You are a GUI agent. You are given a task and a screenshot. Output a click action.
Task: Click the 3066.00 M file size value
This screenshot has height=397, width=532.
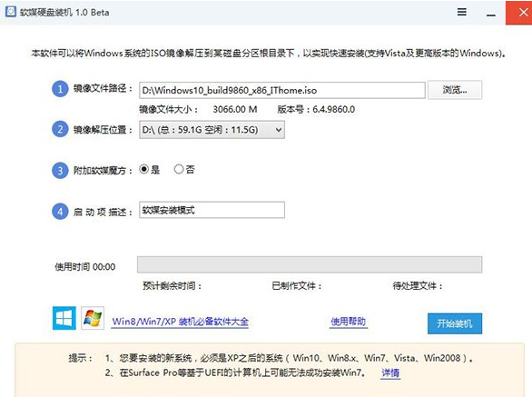235,109
